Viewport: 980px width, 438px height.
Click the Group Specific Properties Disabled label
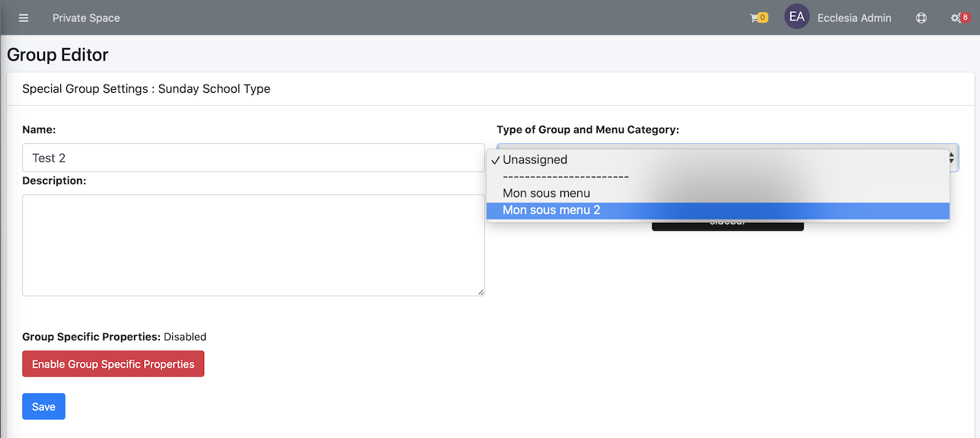114,336
